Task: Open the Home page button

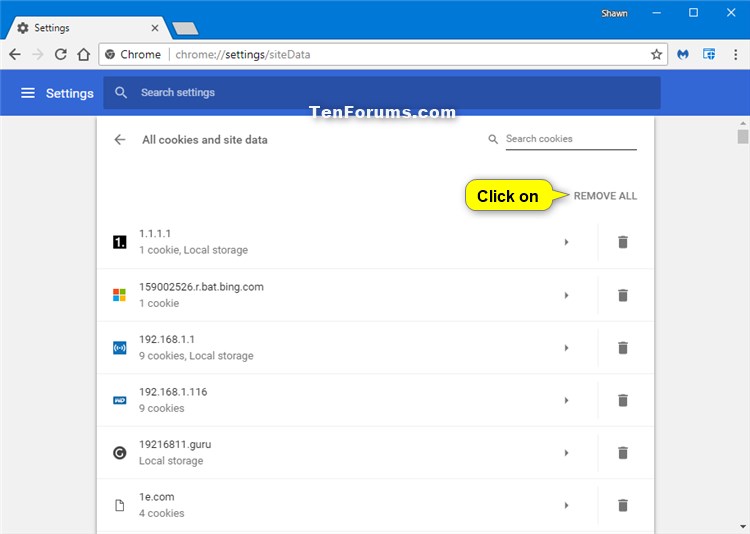Action: [84, 55]
